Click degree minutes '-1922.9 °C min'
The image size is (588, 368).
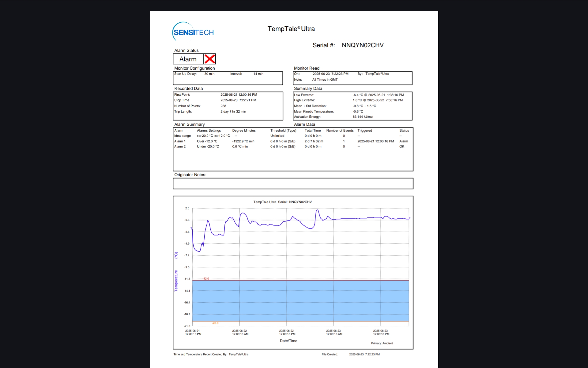point(243,141)
